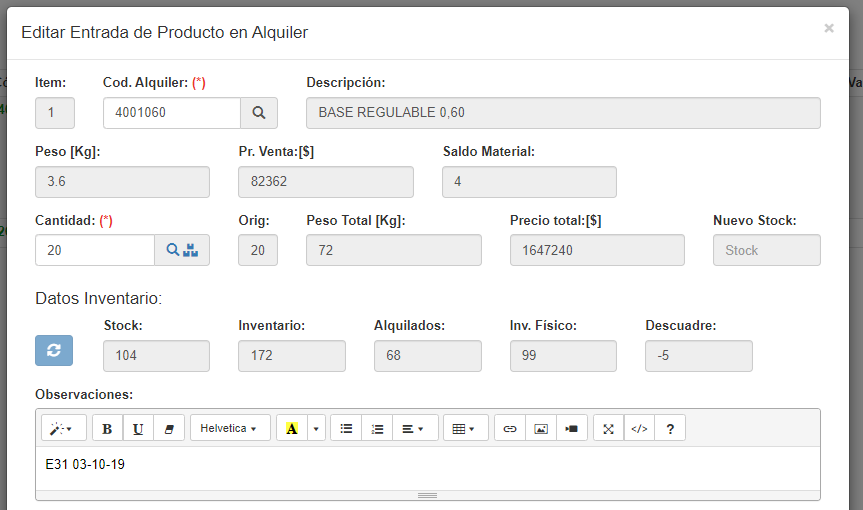Insert a link using the chain icon

(510, 428)
